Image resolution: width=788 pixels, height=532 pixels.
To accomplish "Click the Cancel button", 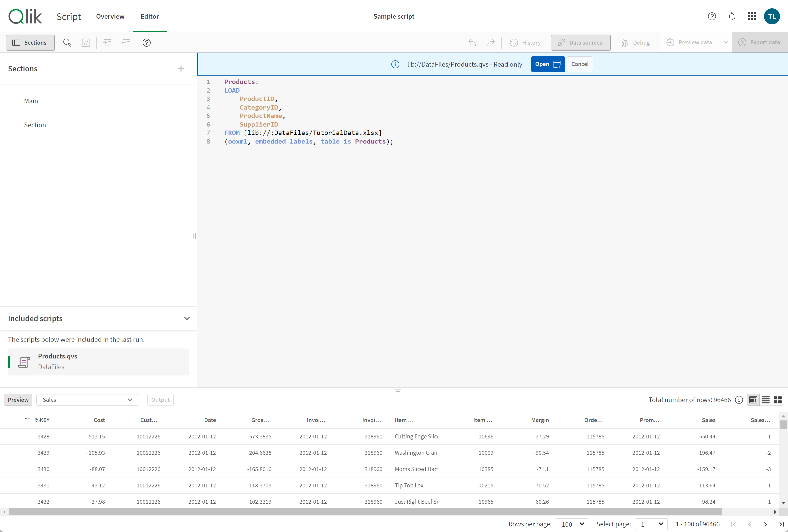I will pyautogui.click(x=579, y=64).
